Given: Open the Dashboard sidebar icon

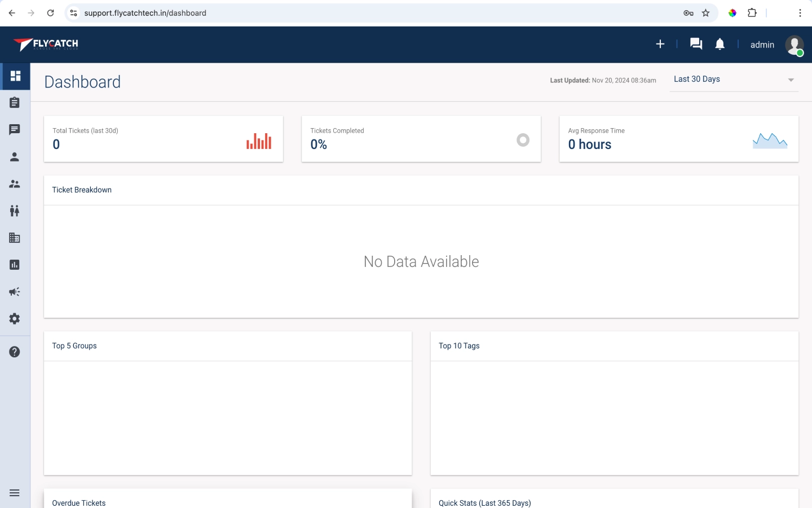Looking at the screenshot, I should click(15, 76).
